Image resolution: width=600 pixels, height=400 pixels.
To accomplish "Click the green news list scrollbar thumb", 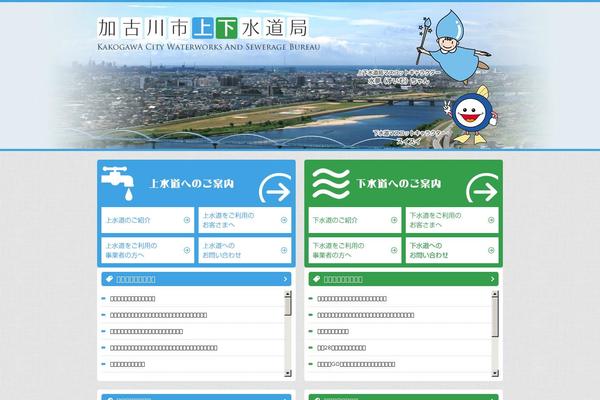I will click(x=495, y=317).
